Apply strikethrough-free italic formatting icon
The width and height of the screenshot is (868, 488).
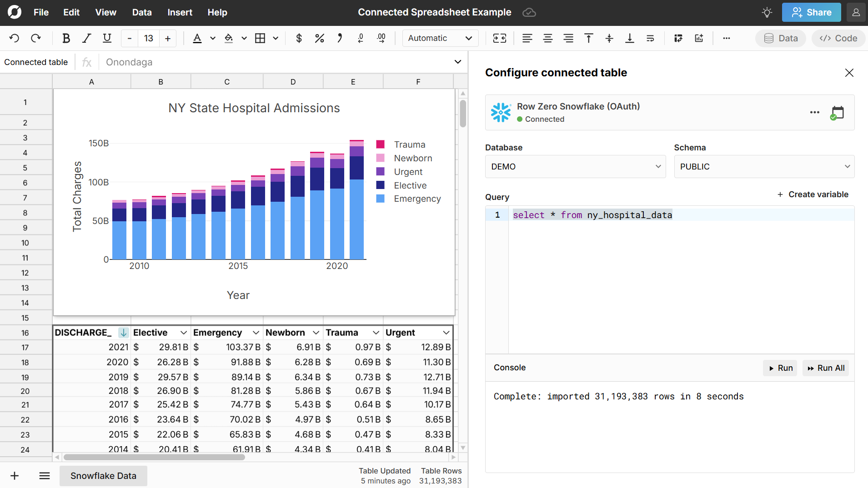(86, 38)
